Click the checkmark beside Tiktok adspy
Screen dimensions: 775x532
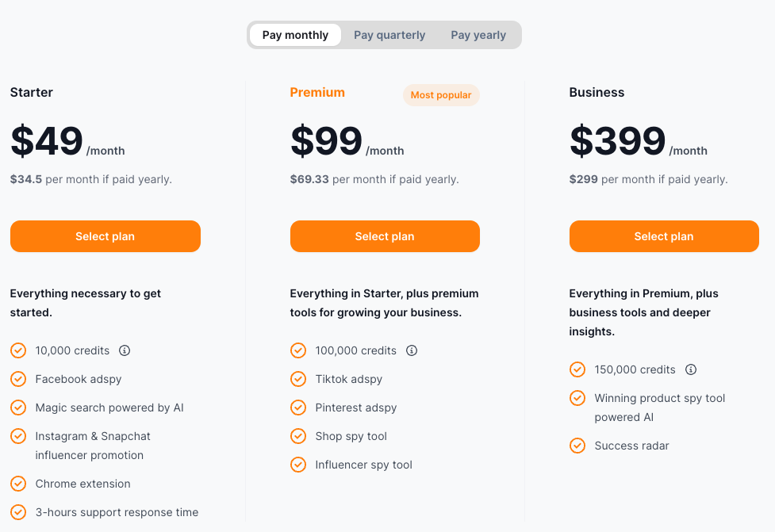click(298, 379)
